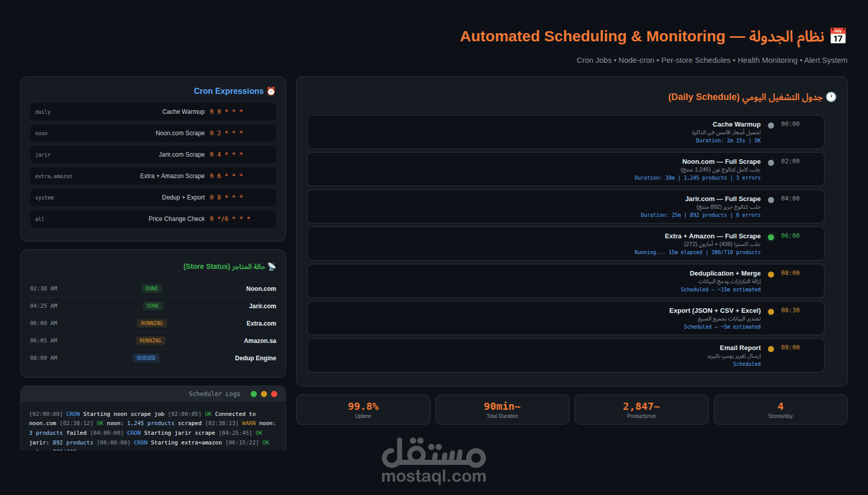Click the orange dot for Export JSON CSV Excel
The width and height of the screenshot is (868, 495).
point(771,312)
